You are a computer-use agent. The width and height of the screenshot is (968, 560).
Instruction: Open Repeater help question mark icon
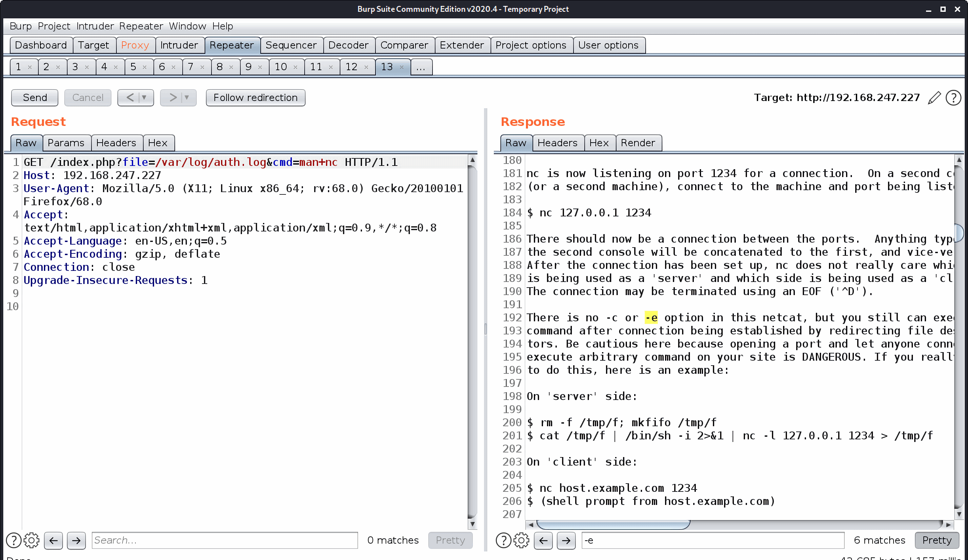pos(953,98)
